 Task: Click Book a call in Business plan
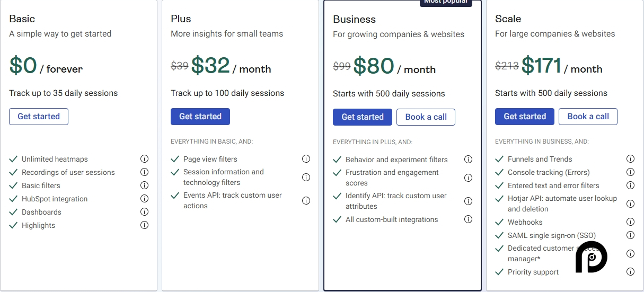(x=426, y=117)
